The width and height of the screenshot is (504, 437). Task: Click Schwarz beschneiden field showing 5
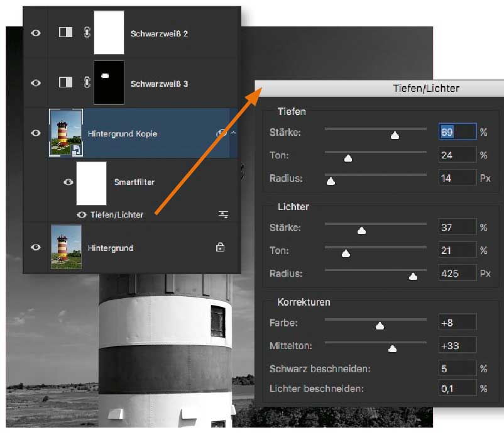coord(457,368)
